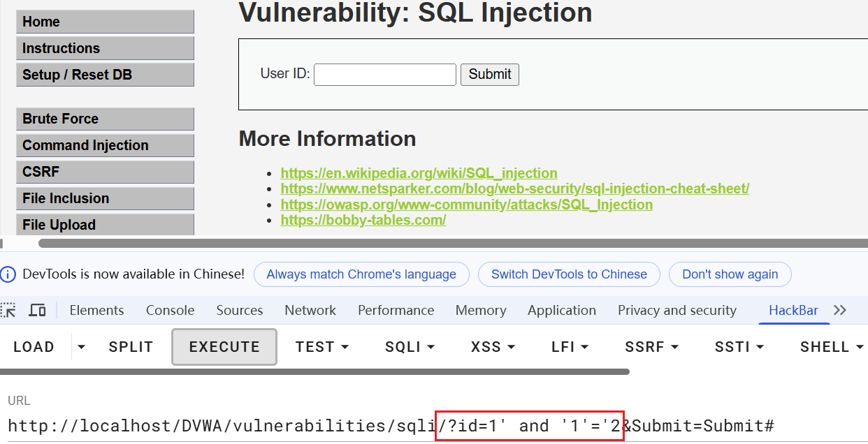Choose Always match Chrome's language
868x444 pixels.
pos(361,274)
